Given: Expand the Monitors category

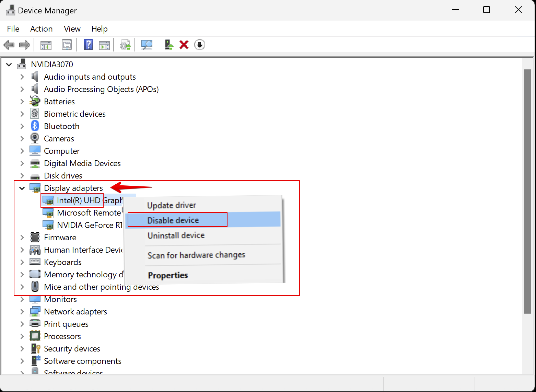Looking at the screenshot, I should (22, 299).
